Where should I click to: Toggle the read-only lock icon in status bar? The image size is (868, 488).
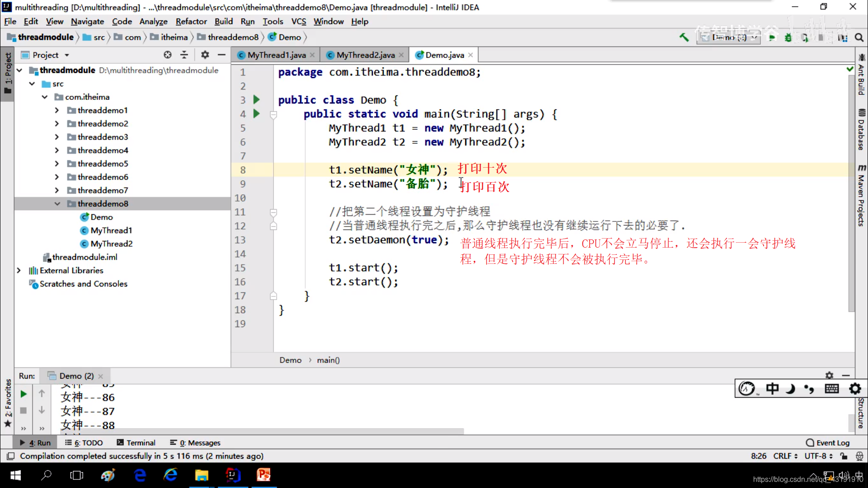(x=844, y=456)
